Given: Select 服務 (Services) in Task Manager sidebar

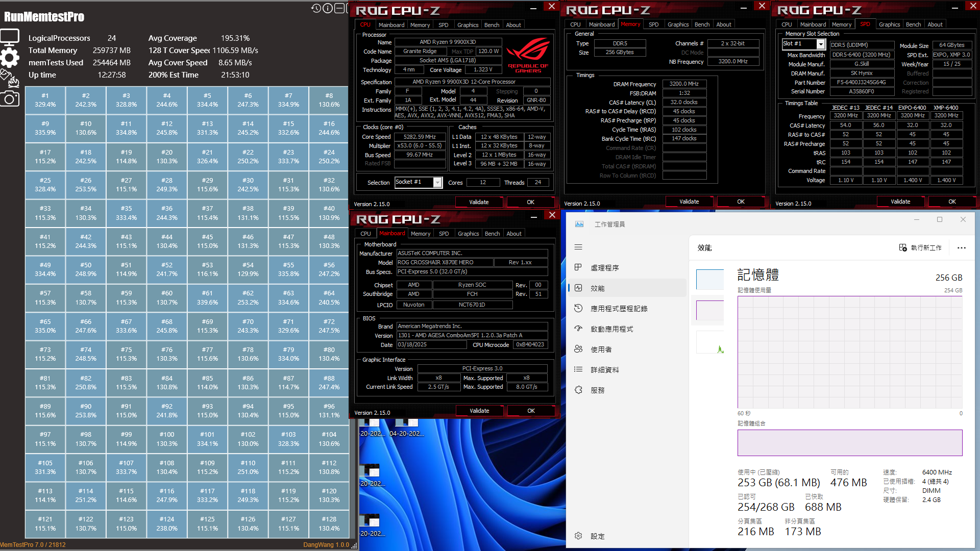Looking at the screenshot, I should pyautogui.click(x=598, y=390).
